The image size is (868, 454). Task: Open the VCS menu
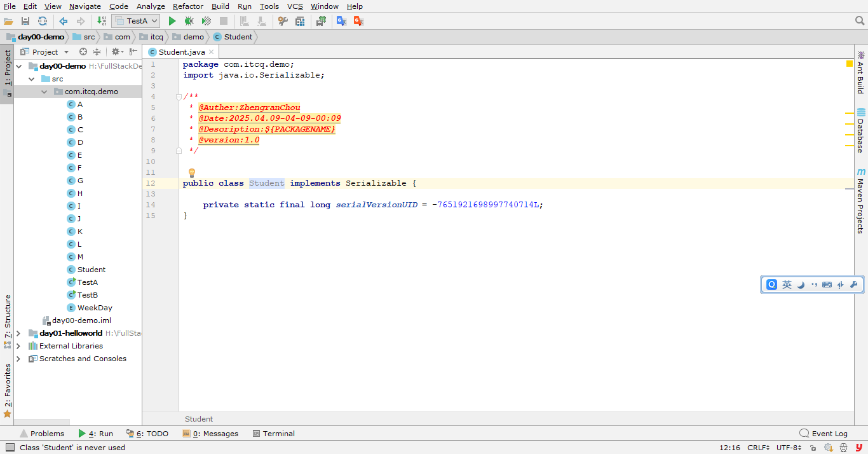pyautogui.click(x=295, y=6)
